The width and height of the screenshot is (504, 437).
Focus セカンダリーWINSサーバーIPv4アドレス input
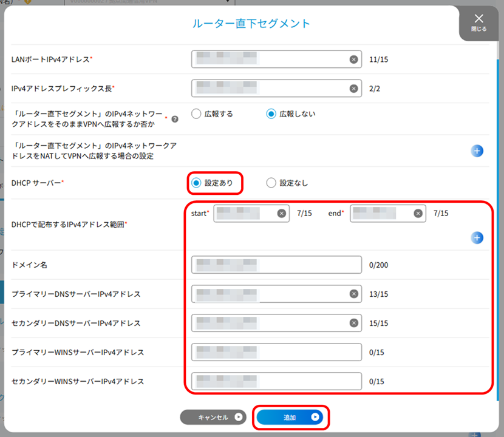pos(276,381)
